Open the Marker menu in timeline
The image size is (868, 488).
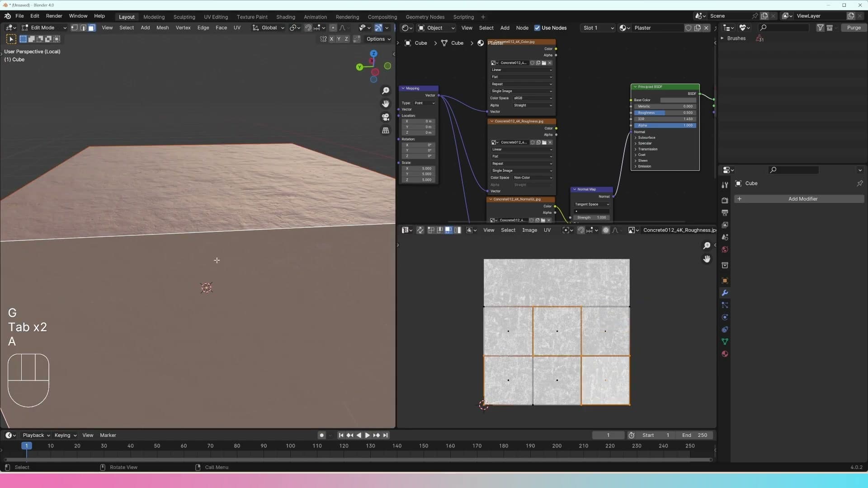(x=108, y=436)
